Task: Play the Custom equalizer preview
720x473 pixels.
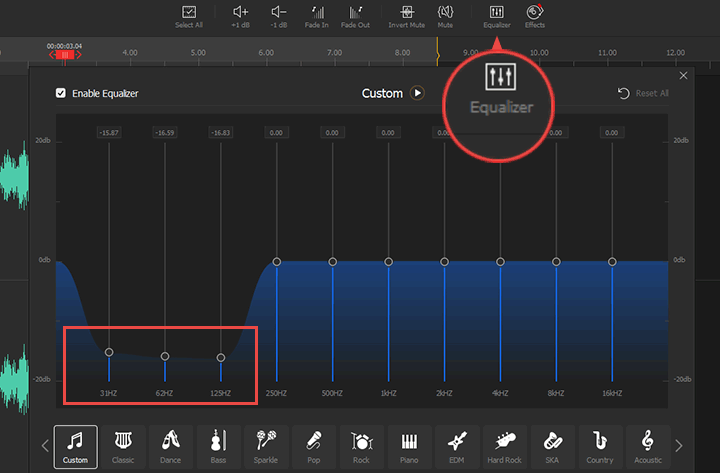Action: (417, 93)
